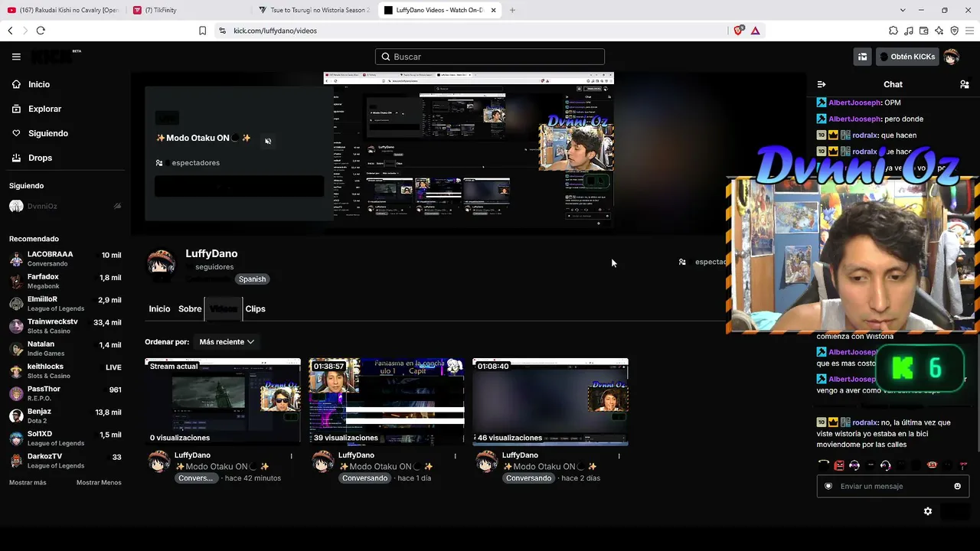Screen dimensions: 980x551
Task: Open chat settings gear icon
Action: click(x=928, y=511)
